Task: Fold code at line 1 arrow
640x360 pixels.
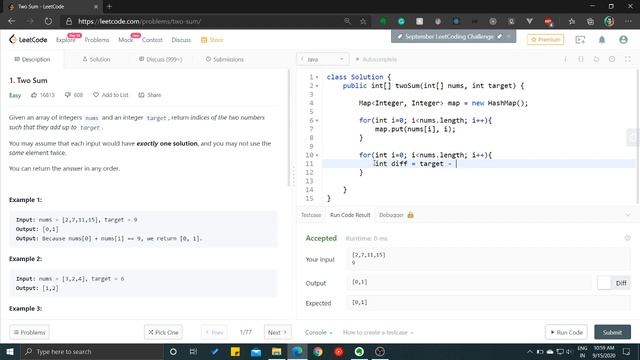Action: [x=317, y=77]
